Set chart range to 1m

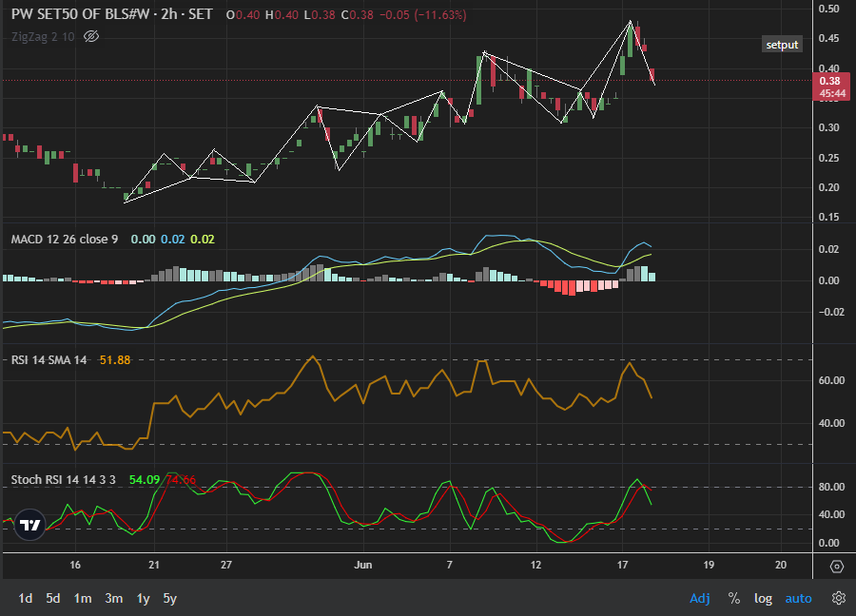tap(84, 598)
